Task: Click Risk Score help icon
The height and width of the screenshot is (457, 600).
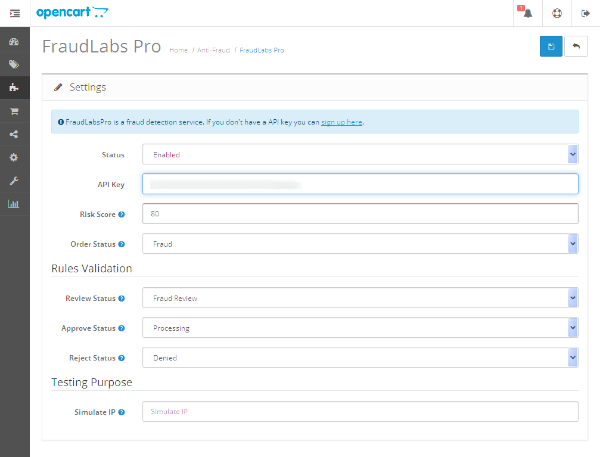Action: (x=121, y=214)
